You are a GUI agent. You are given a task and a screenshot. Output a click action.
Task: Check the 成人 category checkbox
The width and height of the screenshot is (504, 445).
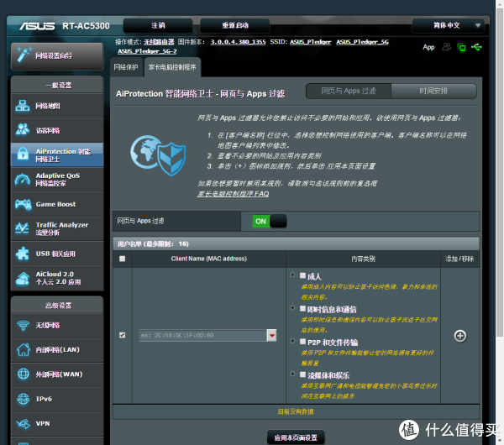tap(302, 275)
